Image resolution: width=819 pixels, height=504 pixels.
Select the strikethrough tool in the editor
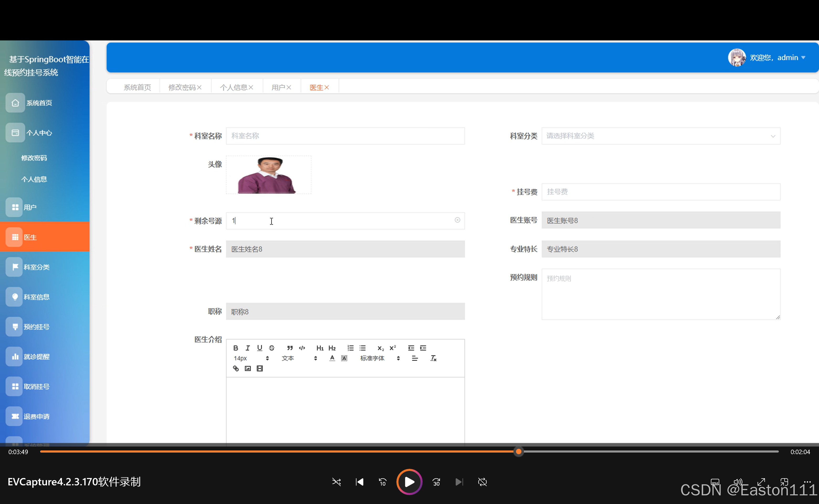(x=272, y=348)
